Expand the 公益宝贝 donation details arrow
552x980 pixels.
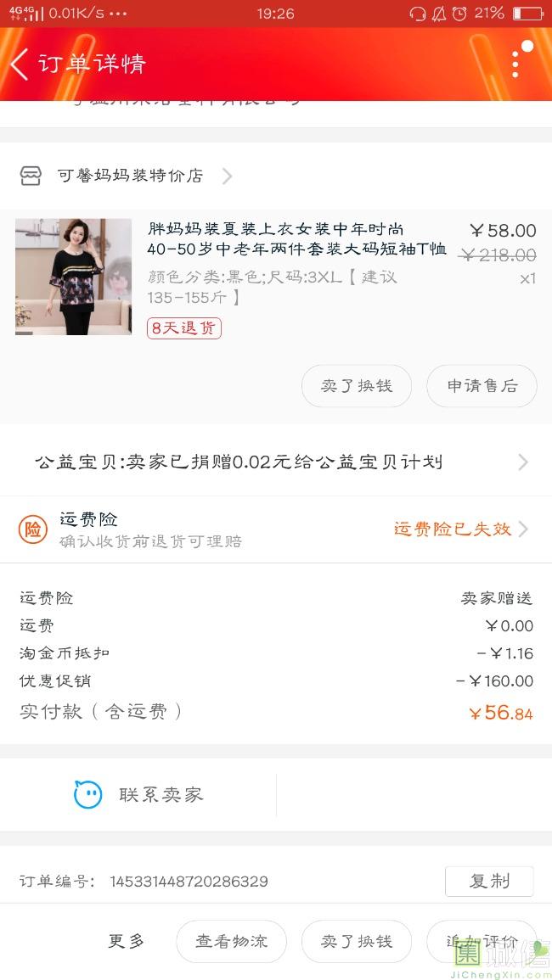[522, 462]
